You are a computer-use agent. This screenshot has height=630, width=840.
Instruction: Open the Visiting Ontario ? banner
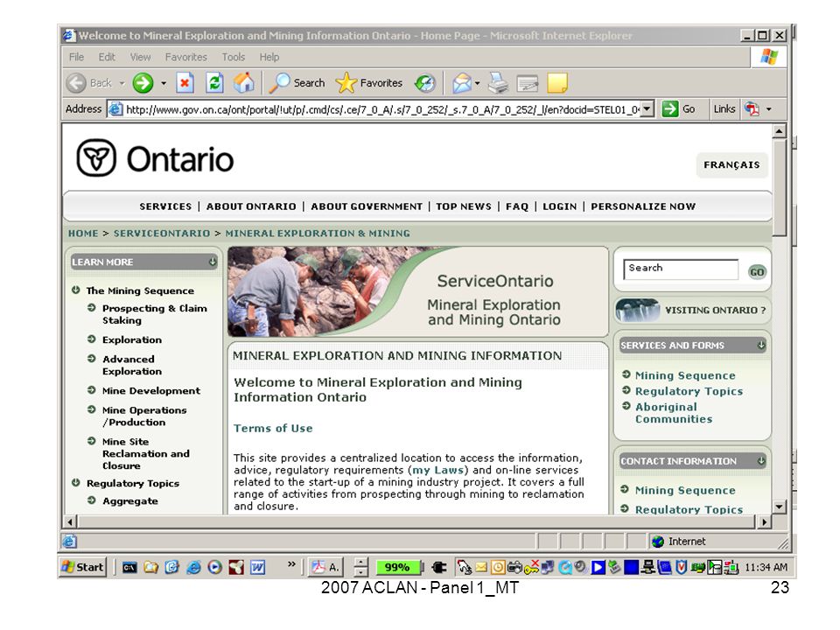point(691,310)
